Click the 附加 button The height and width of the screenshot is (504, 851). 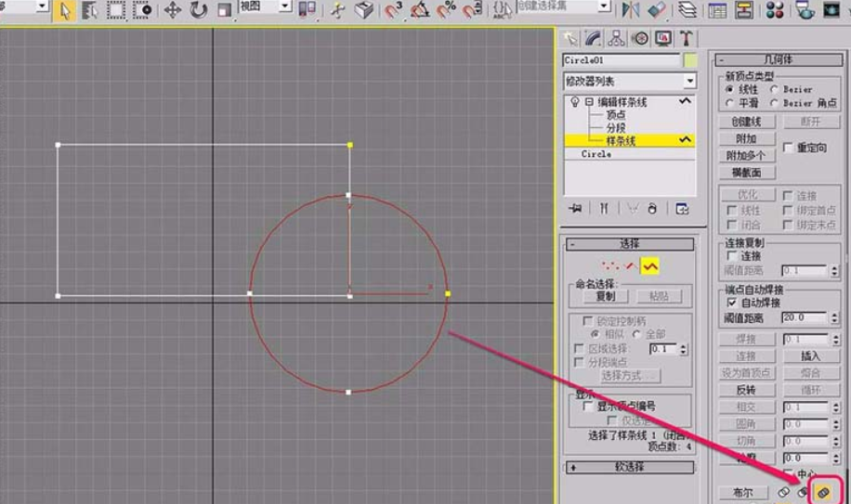(745, 138)
